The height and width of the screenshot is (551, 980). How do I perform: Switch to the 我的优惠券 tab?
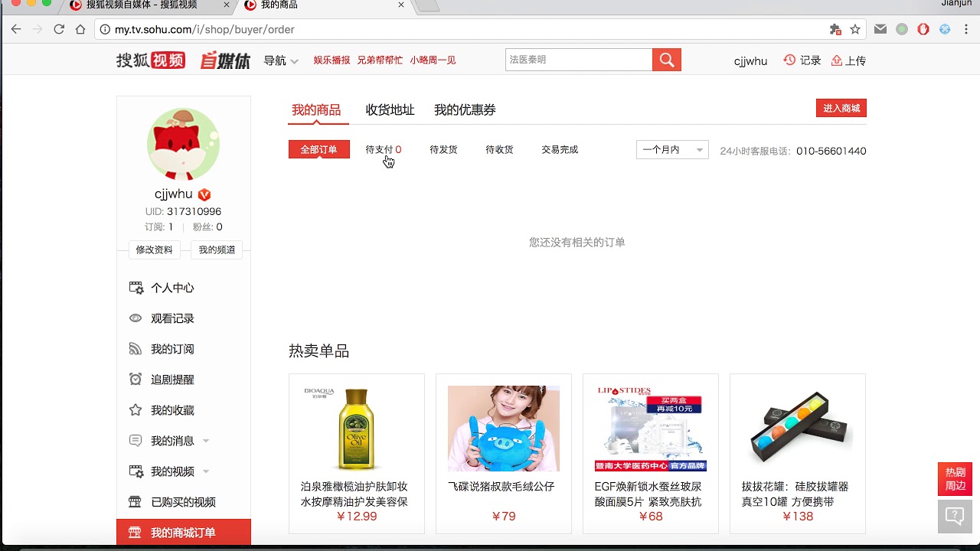click(x=465, y=109)
